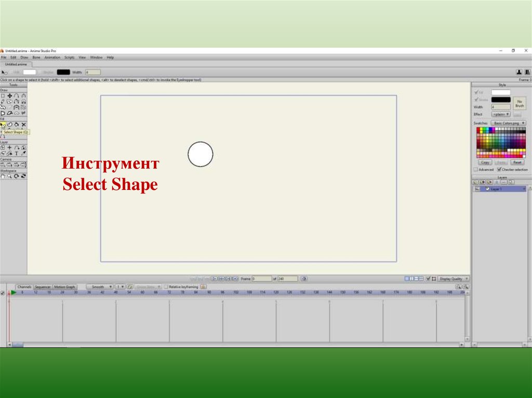Choose the Paint Bucket fill tool
This screenshot has height=398, width=532.
[17, 125]
